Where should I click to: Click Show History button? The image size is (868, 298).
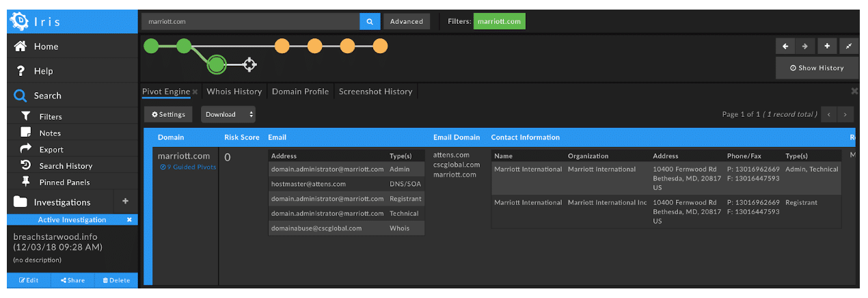click(817, 68)
